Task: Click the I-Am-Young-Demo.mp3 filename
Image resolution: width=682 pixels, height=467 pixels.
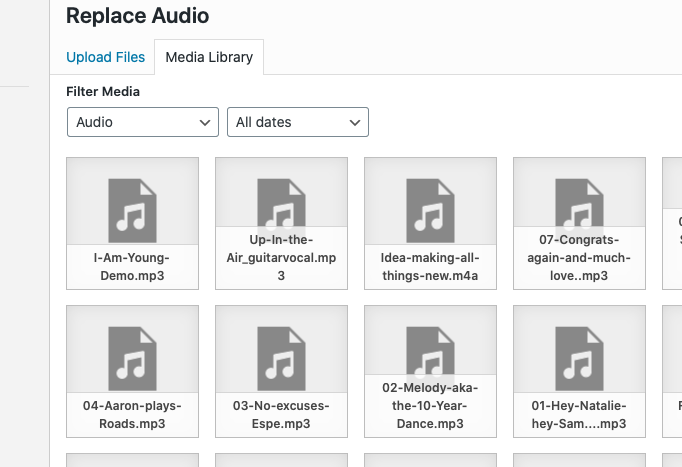Action: coord(132,267)
